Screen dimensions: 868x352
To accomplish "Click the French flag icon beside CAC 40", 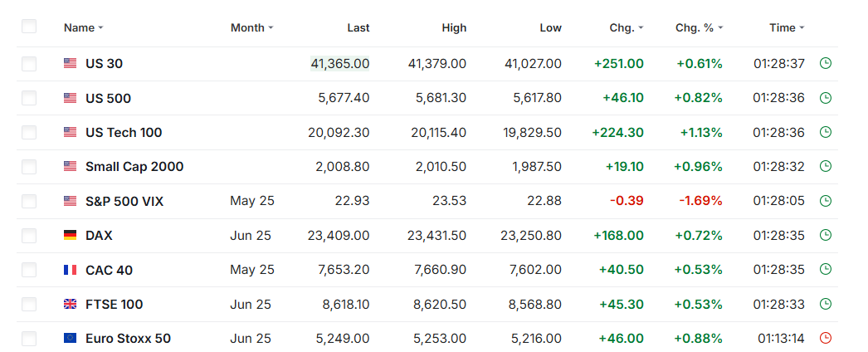I will [71, 270].
